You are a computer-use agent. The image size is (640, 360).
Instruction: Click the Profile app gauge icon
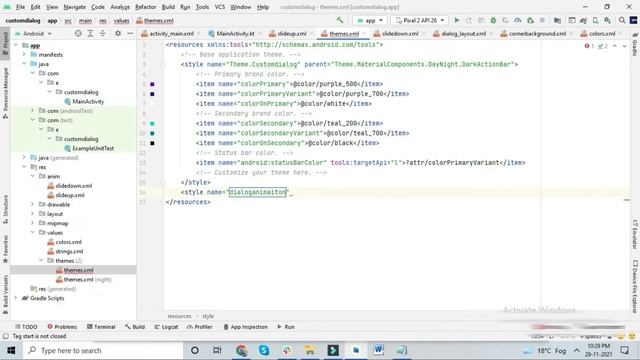[518, 20]
